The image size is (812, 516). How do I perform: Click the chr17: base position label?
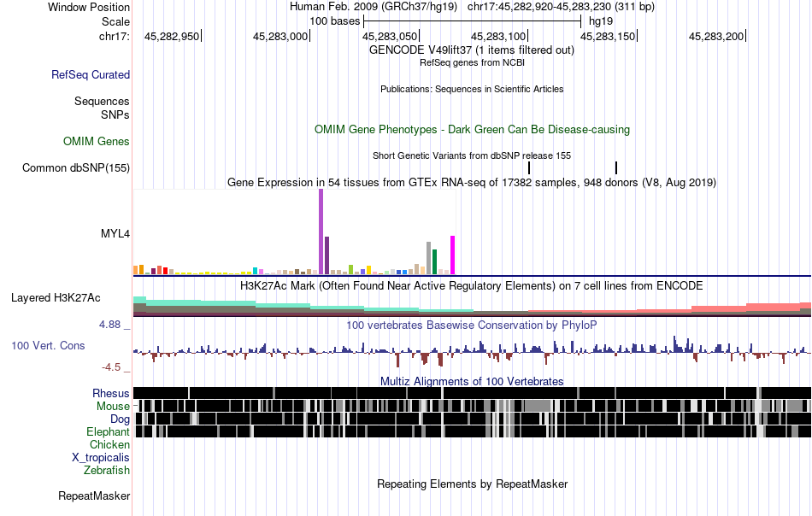115,36
